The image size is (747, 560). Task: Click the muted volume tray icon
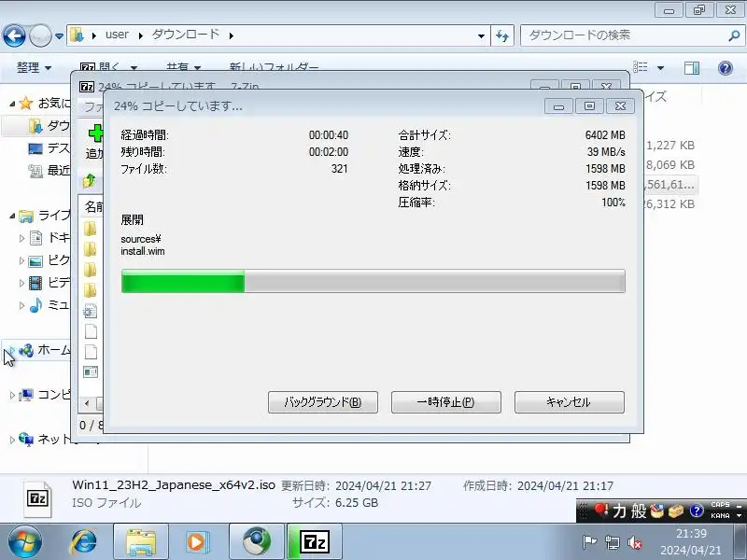634,542
